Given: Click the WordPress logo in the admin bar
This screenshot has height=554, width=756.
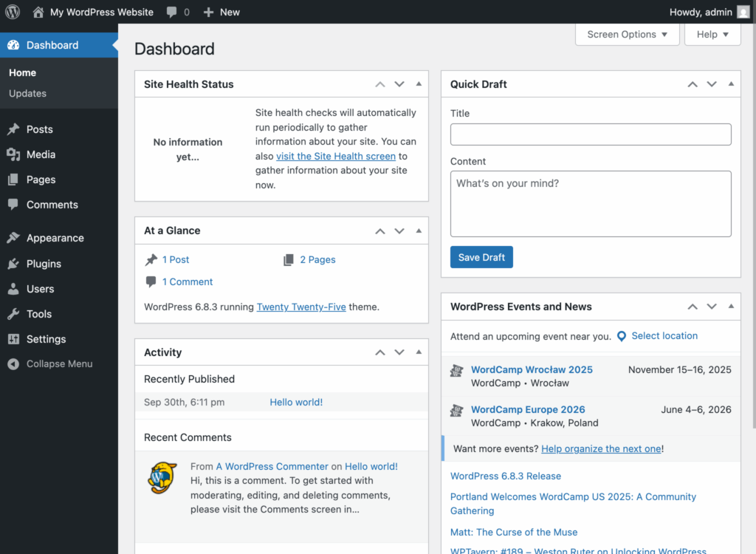Looking at the screenshot, I should pos(12,12).
